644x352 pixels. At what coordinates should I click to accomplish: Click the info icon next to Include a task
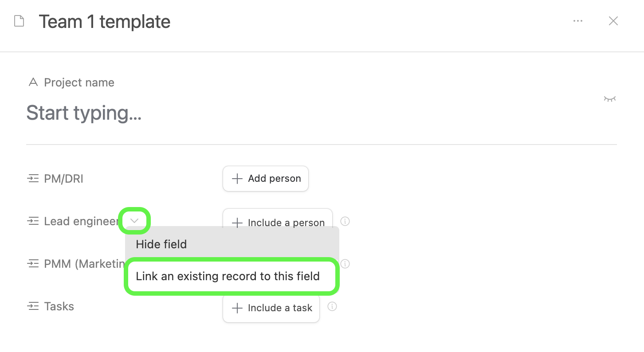[332, 306]
